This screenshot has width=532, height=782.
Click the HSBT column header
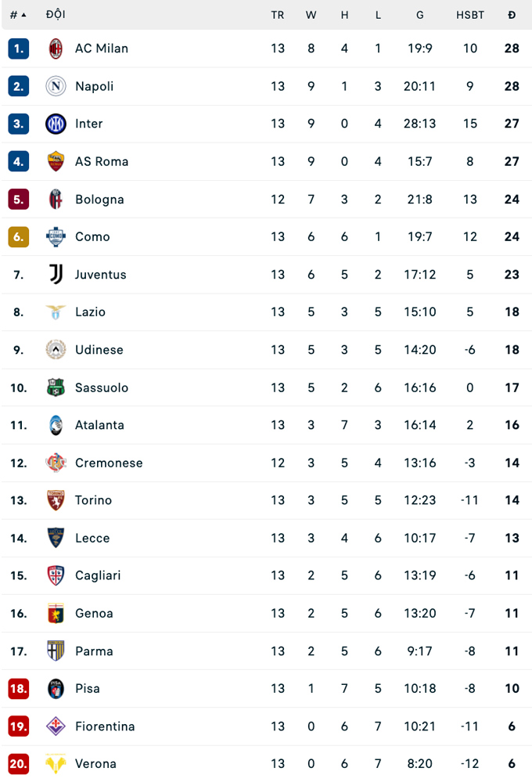[x=470, y=15]
